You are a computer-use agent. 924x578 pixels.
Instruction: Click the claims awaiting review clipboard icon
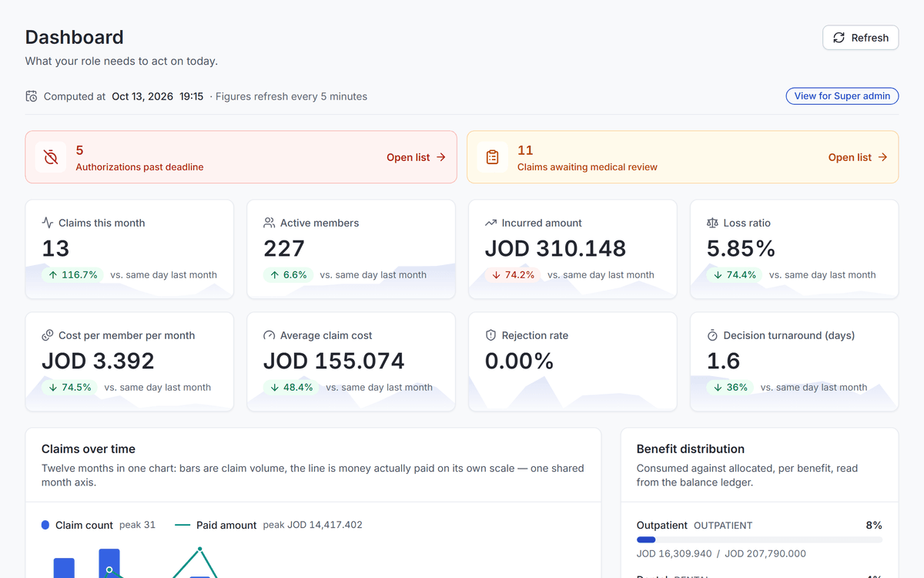tap(493, 157)
